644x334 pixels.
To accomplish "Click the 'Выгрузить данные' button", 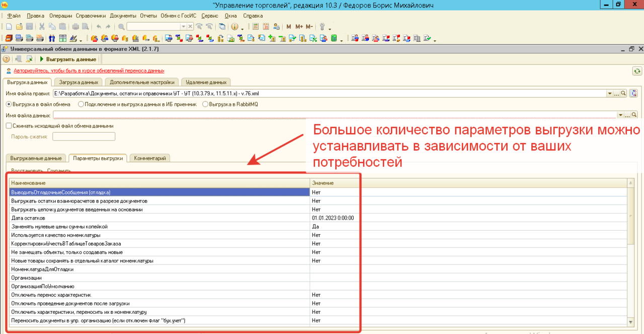I will coord(68,59).
